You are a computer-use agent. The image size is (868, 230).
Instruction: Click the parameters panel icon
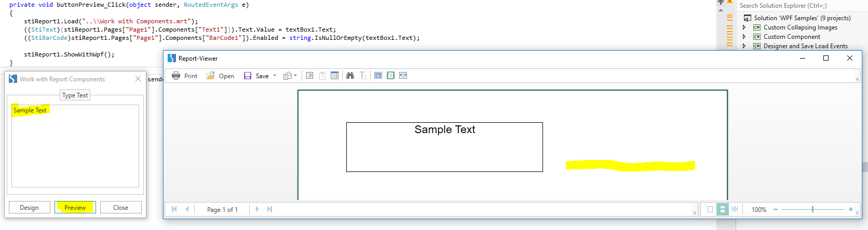click(x=322, y=76)
